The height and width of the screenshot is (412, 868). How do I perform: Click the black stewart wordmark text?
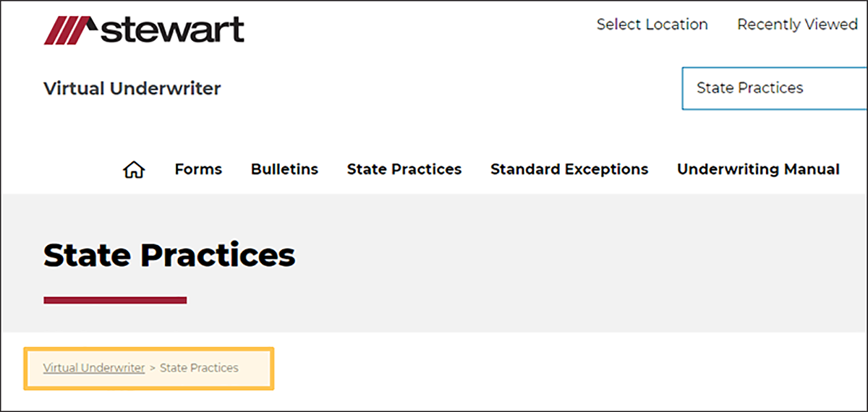coord(174,30)
